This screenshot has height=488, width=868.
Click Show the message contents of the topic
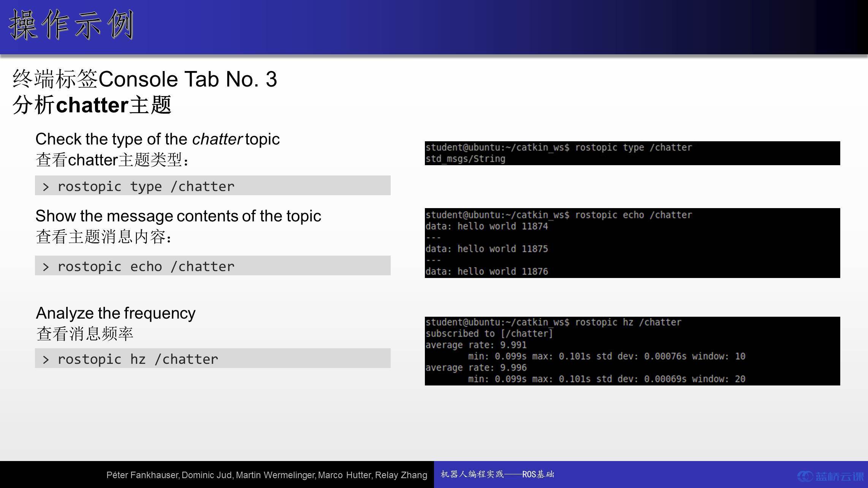coord(178,216)
